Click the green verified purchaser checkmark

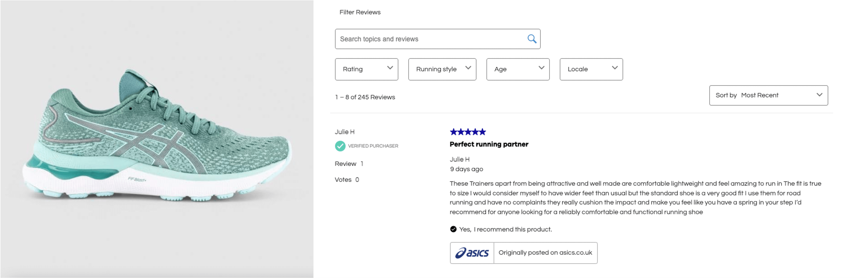click(340, 146)
